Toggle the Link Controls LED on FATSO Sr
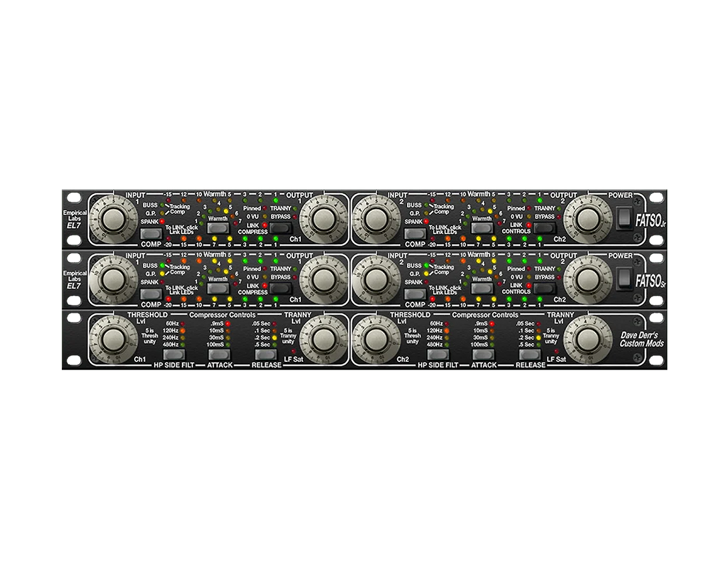The height and width of the screenshot is (571, 728). [x=529, y=286]
